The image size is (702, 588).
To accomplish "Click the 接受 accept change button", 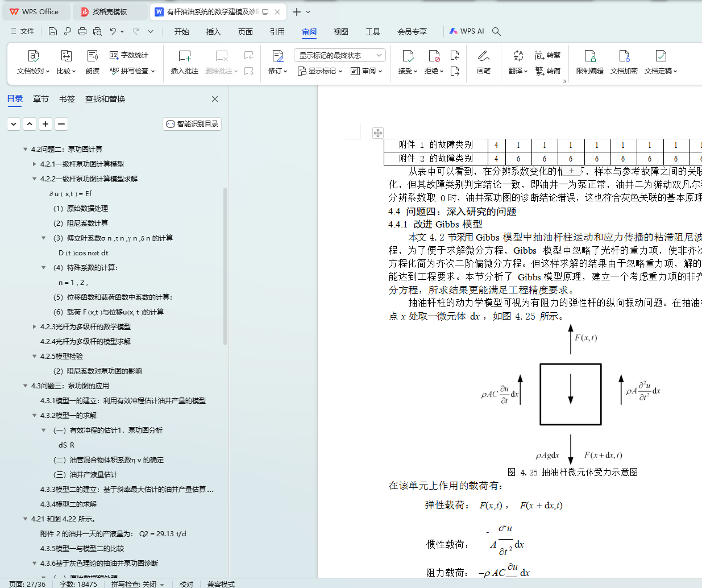I will coord(408,62).
